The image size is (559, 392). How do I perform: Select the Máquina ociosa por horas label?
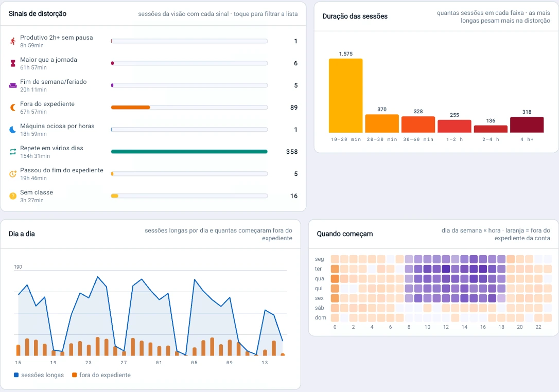pyautogui.click(x=58, y=126)
